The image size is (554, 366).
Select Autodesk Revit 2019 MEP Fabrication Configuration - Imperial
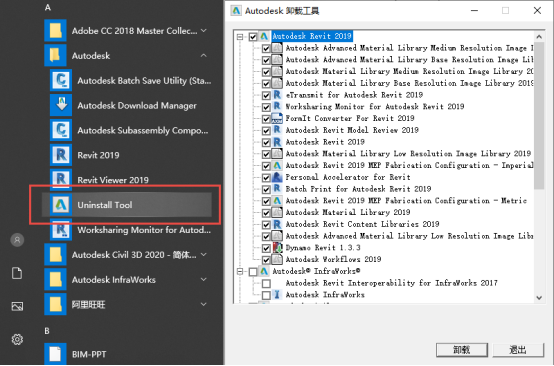coord(409,165)
